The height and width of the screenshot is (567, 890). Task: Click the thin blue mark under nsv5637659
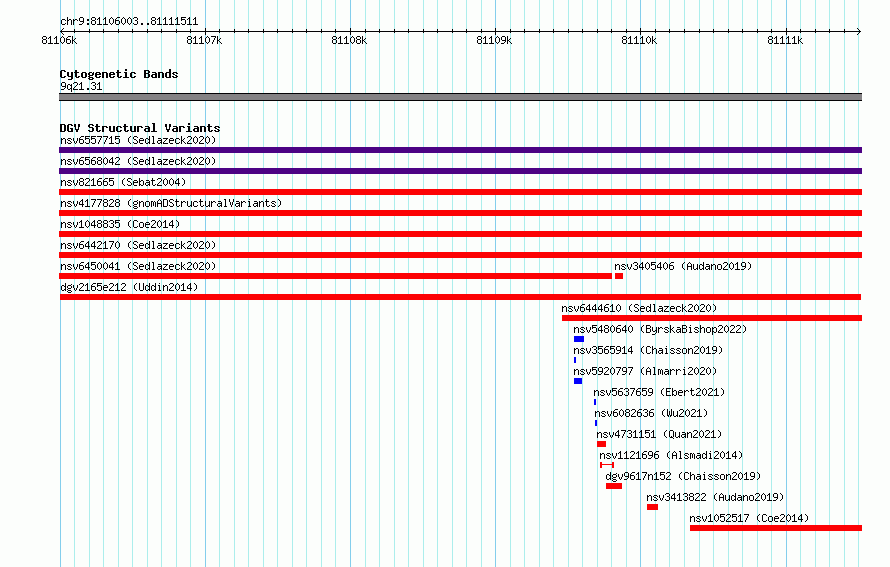(x=595, y=402)
